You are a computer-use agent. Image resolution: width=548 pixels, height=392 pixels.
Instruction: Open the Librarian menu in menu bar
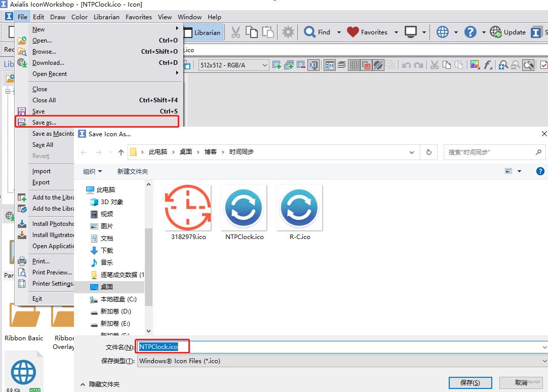point(106,17)
